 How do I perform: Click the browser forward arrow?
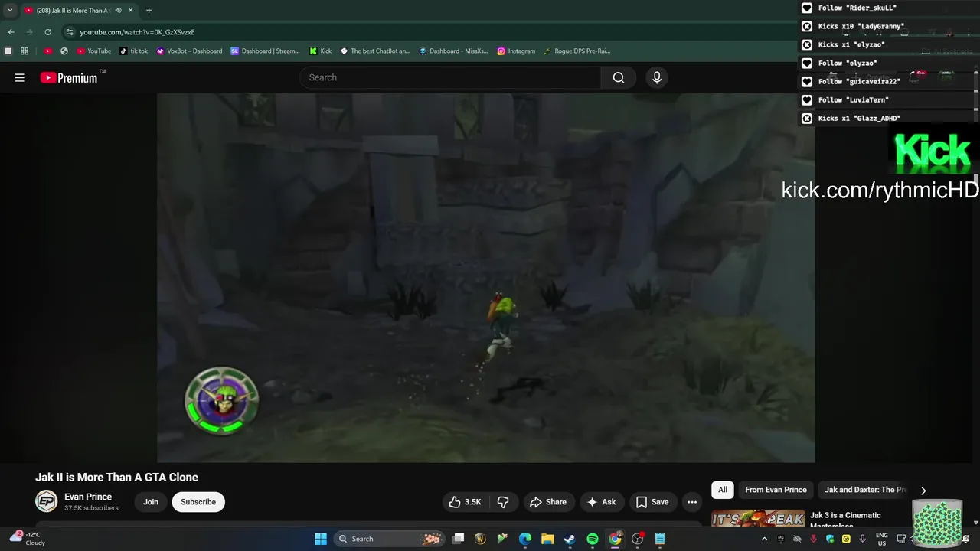tap(29, 32)
